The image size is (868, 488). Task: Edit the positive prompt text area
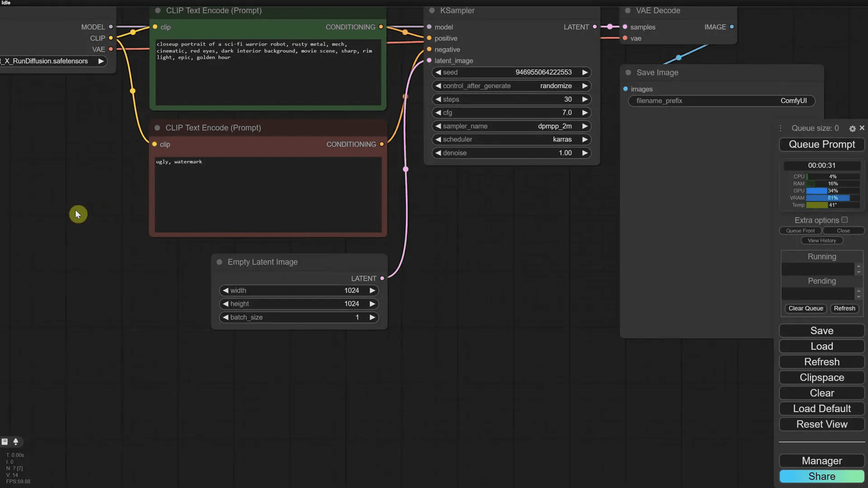coord(268,72)
